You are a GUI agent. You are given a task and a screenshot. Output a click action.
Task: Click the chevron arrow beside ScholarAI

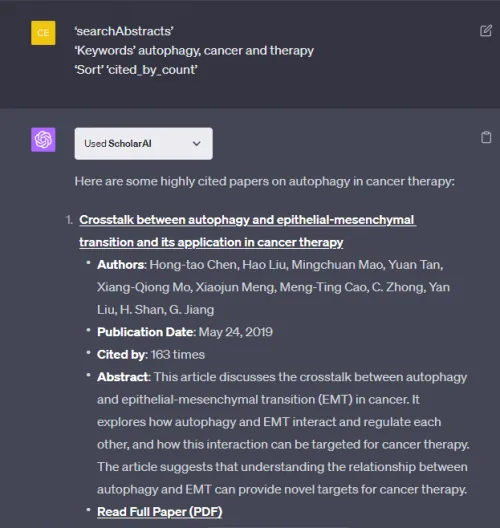(x=197, y=143)
